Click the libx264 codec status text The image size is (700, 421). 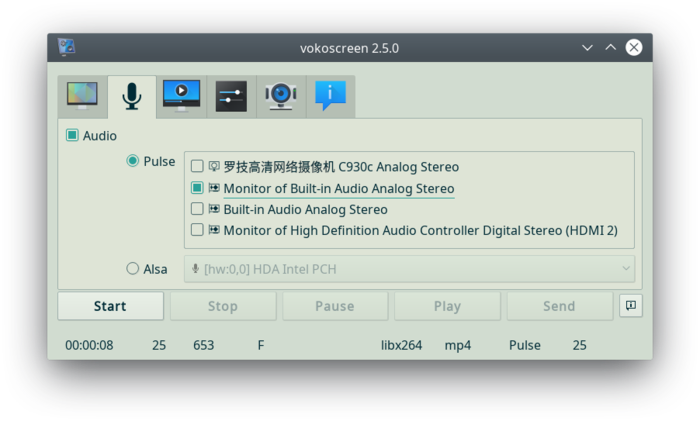coord(401,345)
